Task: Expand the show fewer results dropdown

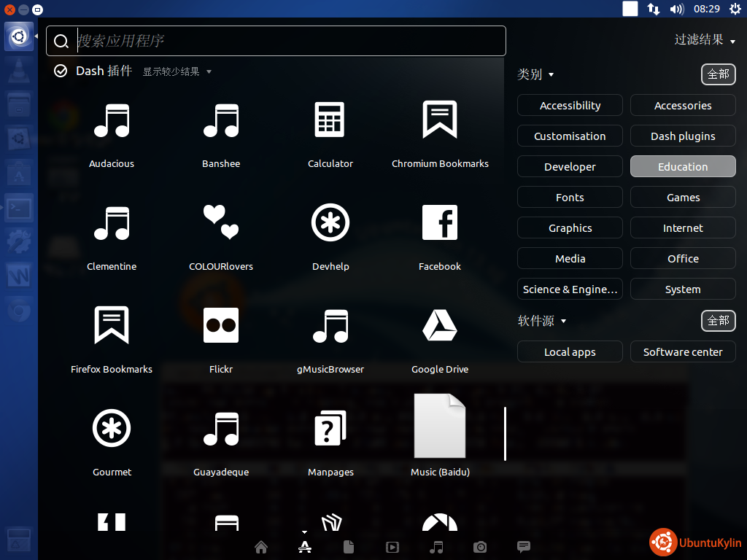Action: pos(177,71)
